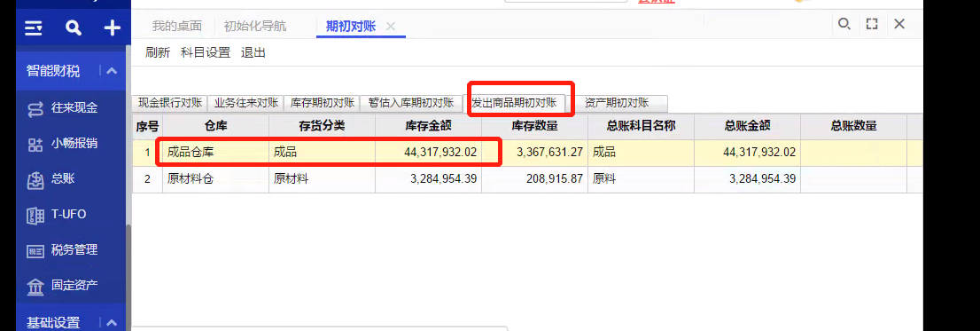Screen dimensions: 980x331
Task: Open 固定资产 module icon
Action: (35, 287)
